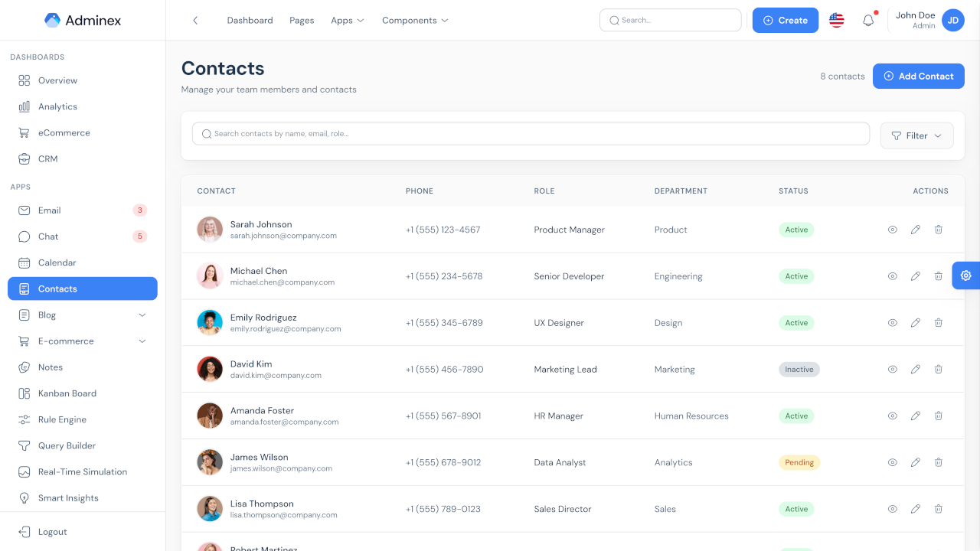Collapse sidebar with the back arrow

point(195,21)
